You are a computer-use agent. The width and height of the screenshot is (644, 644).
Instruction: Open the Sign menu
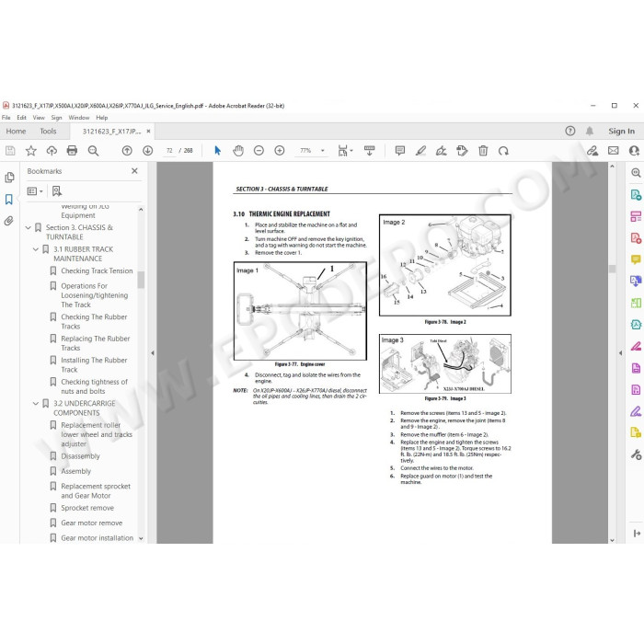pos(56,118)
